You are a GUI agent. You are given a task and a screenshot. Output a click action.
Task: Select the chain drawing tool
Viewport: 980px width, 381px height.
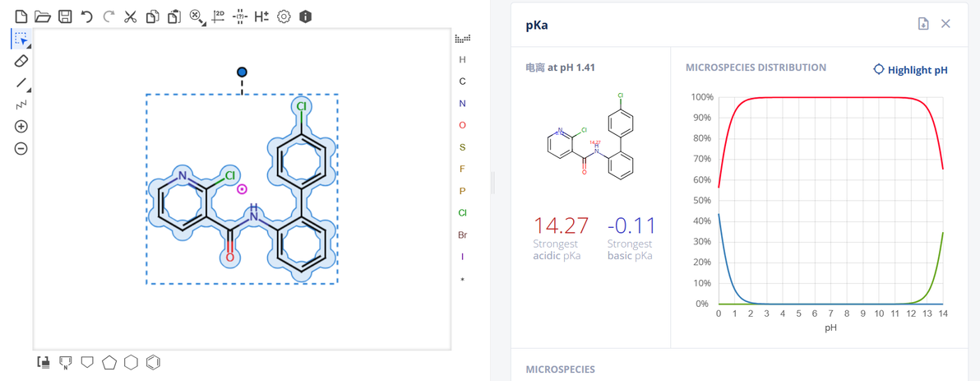point(21,105)
